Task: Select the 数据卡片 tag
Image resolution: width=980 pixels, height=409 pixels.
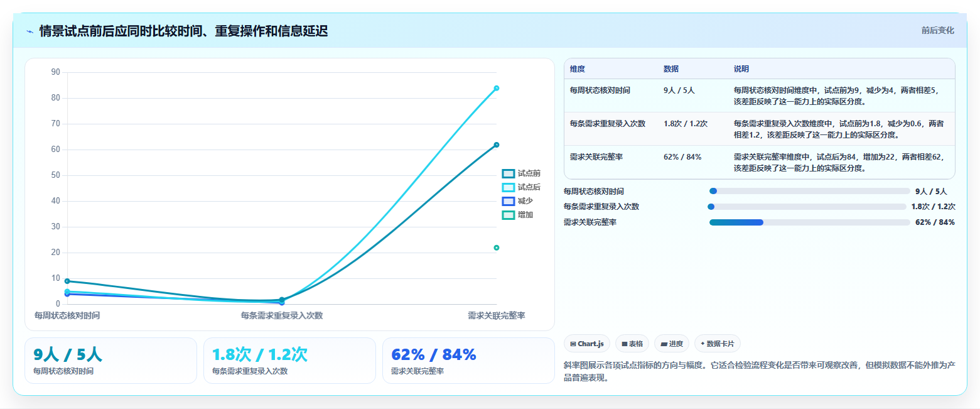Action: 717,344
